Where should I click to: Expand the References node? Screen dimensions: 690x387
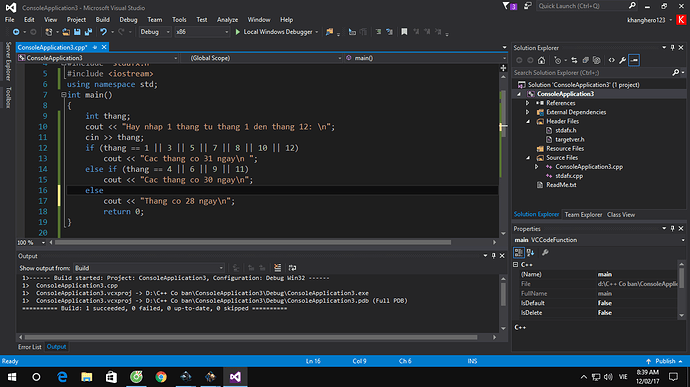click(527, 103)
